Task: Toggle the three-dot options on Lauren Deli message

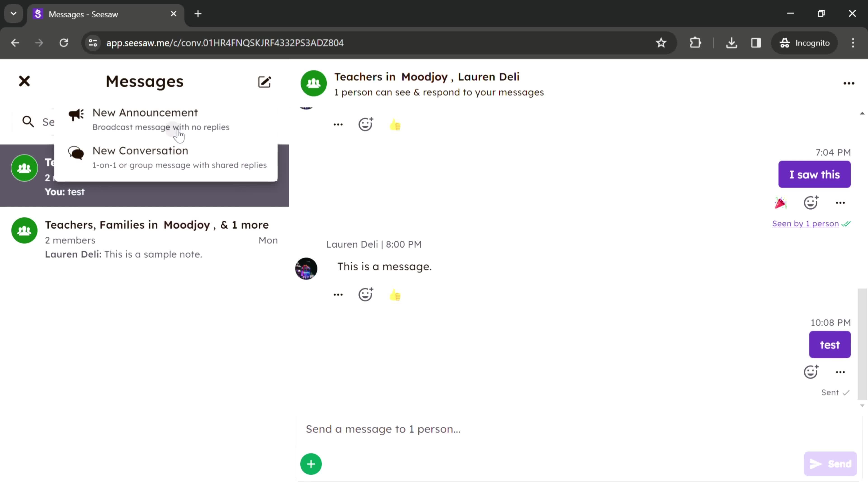Action: [x=337, y=294]
